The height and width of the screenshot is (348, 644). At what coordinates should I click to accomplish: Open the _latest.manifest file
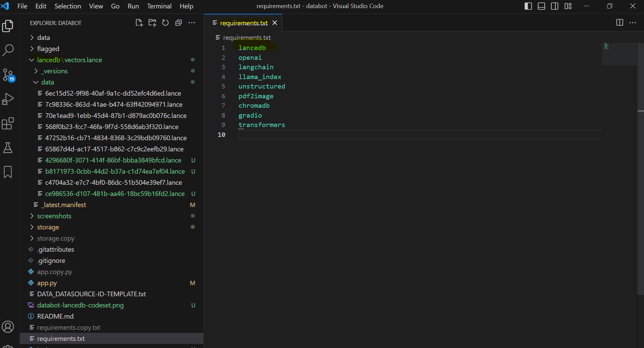pyautogui.click(x=112, y=205)
